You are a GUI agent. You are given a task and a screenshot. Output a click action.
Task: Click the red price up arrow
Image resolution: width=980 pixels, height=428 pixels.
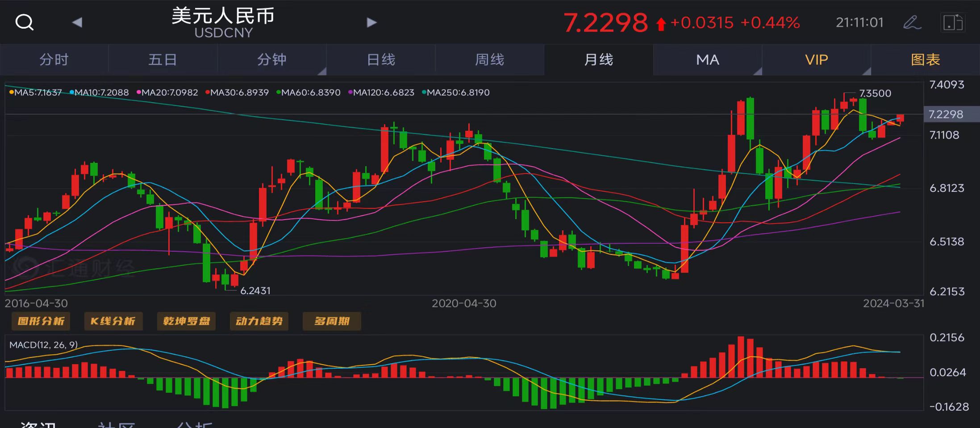tap(661, 24)
